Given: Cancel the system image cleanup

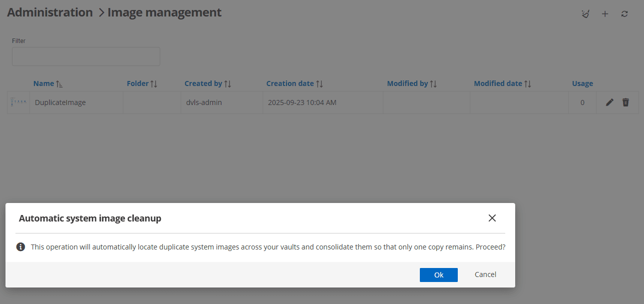Looking at the screenshot, I should 485,274.
